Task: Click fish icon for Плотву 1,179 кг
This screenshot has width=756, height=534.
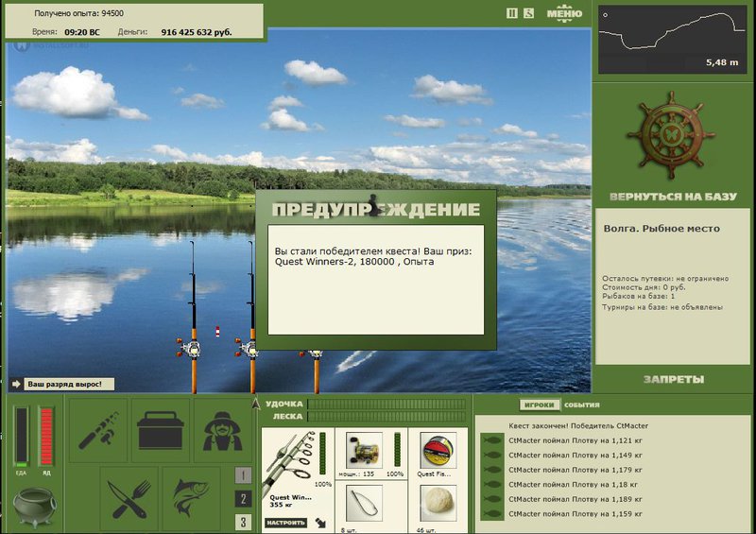Action: click(x=491, y=470)
